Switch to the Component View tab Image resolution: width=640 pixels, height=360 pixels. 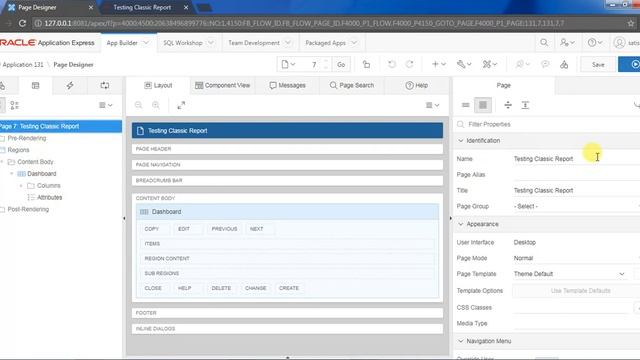coord(222,85)
